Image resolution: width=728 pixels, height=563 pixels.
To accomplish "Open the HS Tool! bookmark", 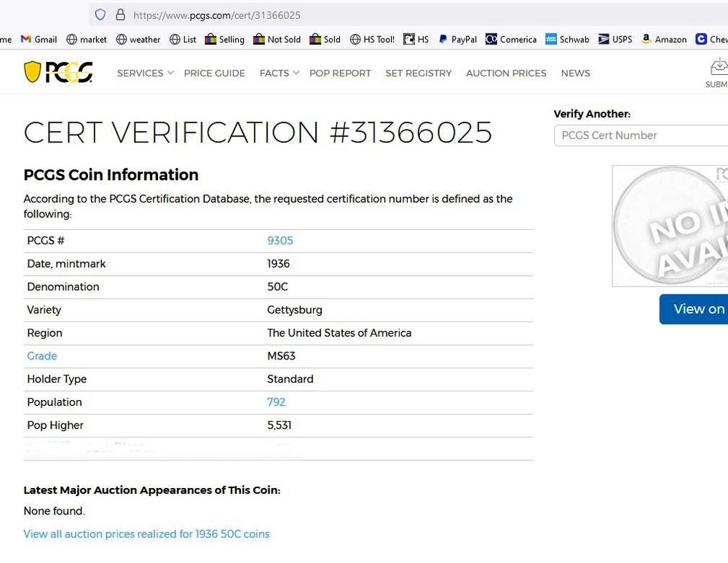I will pos(372,39).
